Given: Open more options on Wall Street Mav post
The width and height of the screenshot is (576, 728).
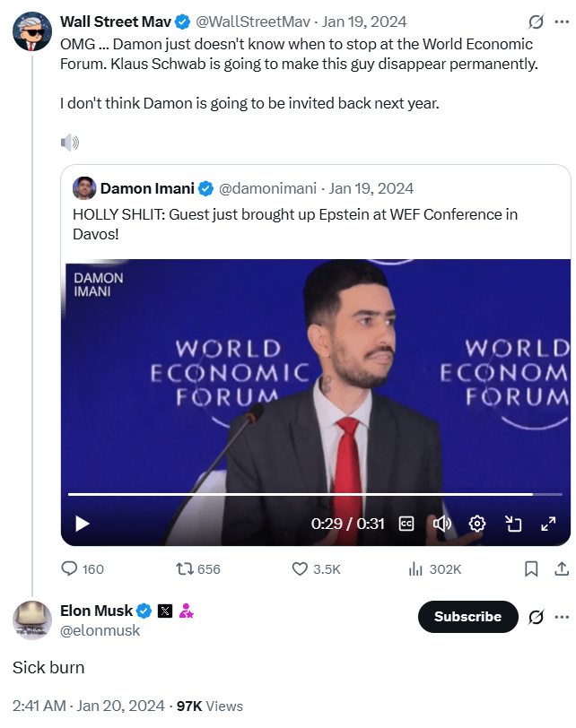Looking at the screenshot, I should (x=562, y=22).
